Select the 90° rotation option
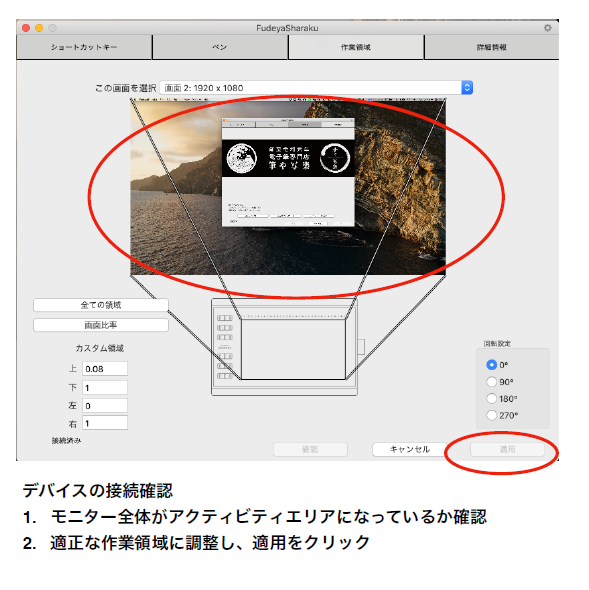The height and width of the screenshot is (590, 589). pyautogui.click(x=492, y=382)
